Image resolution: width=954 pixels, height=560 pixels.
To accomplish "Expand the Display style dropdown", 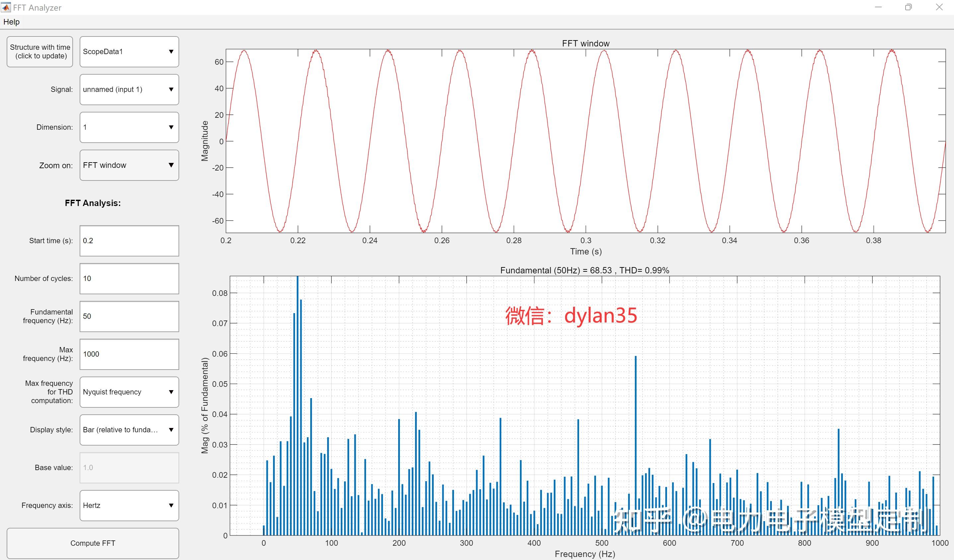I will point(129,430).
